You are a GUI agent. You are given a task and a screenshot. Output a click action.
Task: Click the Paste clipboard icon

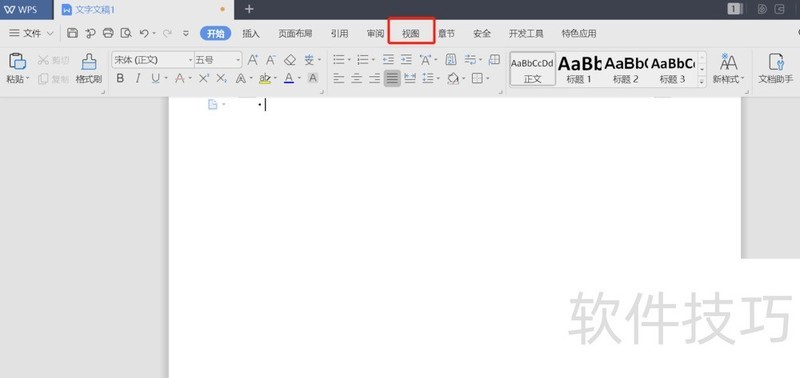(17, 61)
